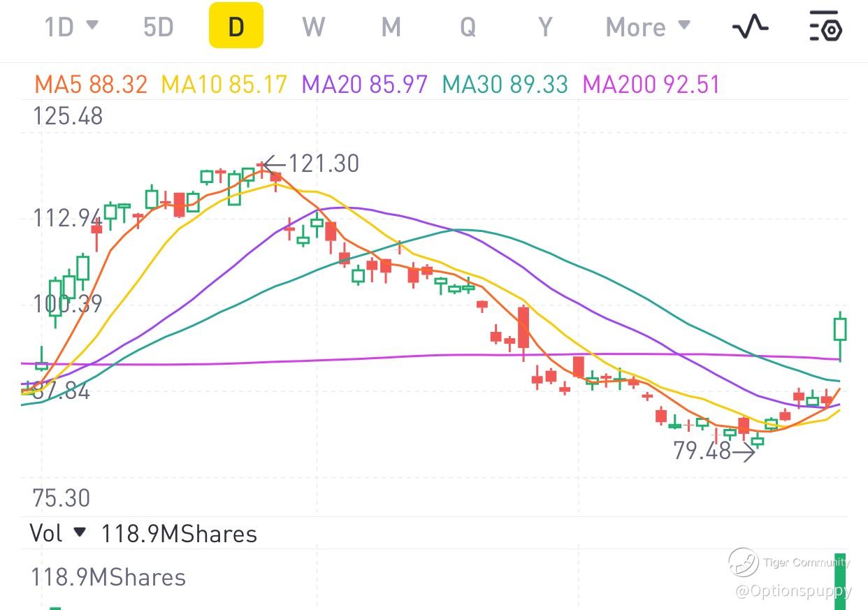Screen dimensions: 868x610
Task: Open chart settings list-gear icon
Action: click(825, 27)
